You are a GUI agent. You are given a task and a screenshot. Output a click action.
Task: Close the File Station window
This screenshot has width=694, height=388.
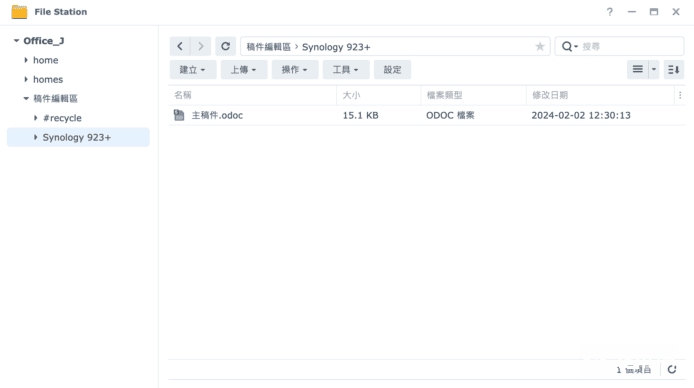click(676, 12)
